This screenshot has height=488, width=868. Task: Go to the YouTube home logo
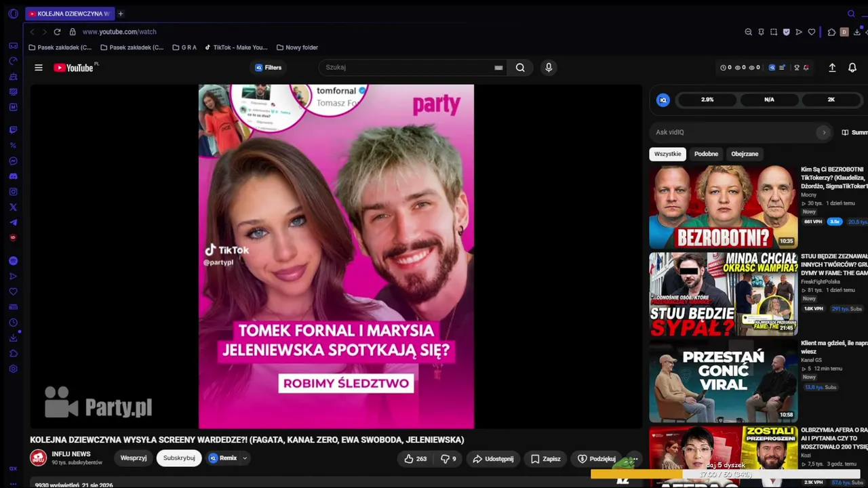pyautogui.click(x=74, y=68)
